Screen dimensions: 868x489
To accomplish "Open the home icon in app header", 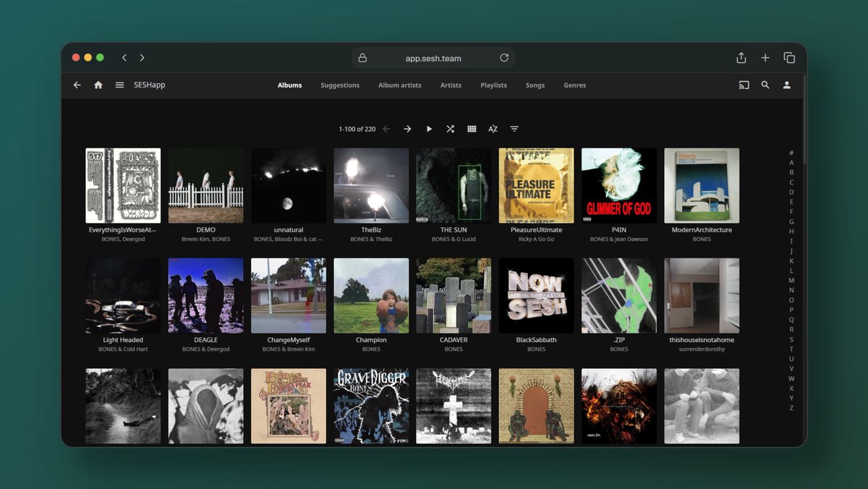I will point(98,85).
